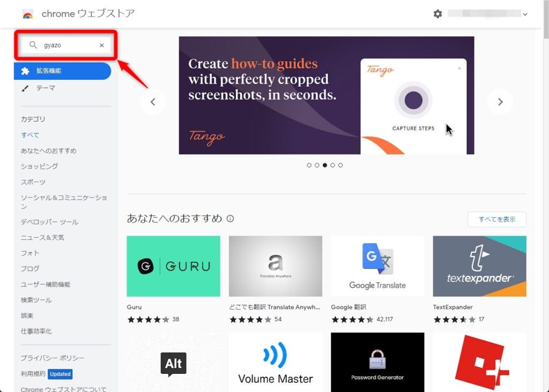Select the 拡張機能 tab
Screen dimensions: 549x392
(62, 71)
